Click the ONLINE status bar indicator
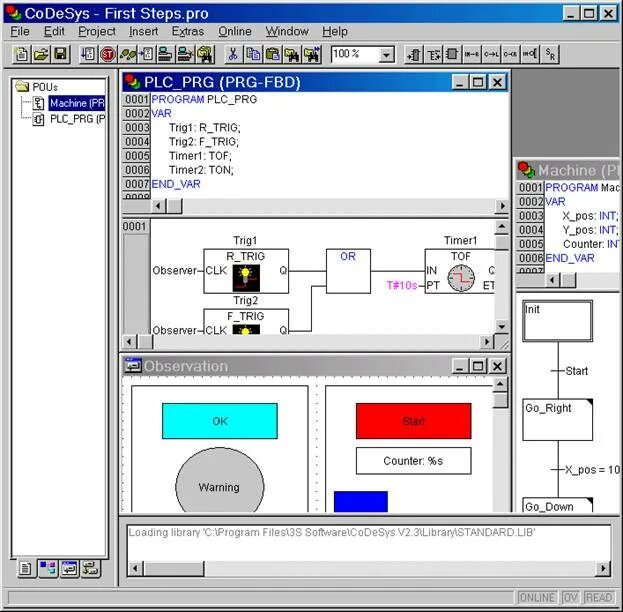 click(x=537, y=598)
